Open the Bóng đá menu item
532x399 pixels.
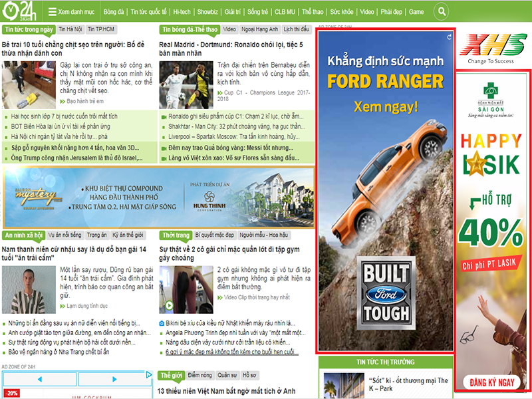click(114, 12)
